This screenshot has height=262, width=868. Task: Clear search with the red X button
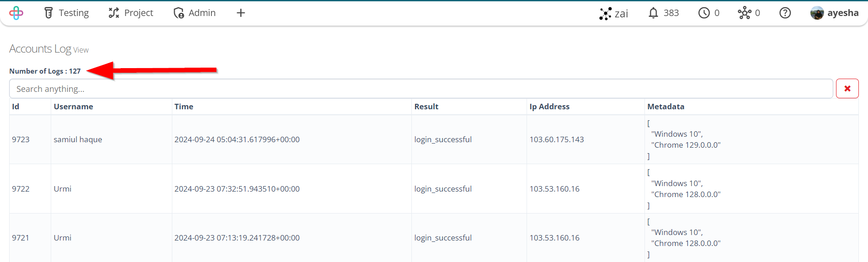pos(847,89)
